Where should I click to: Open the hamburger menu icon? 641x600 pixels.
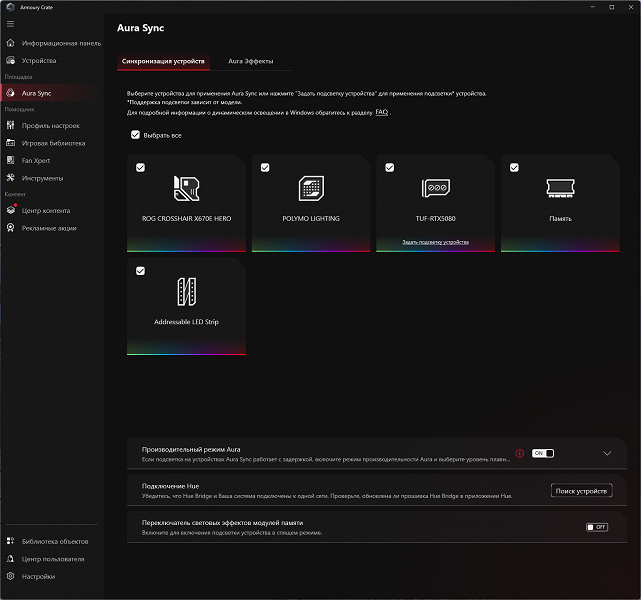pos(11,24)
